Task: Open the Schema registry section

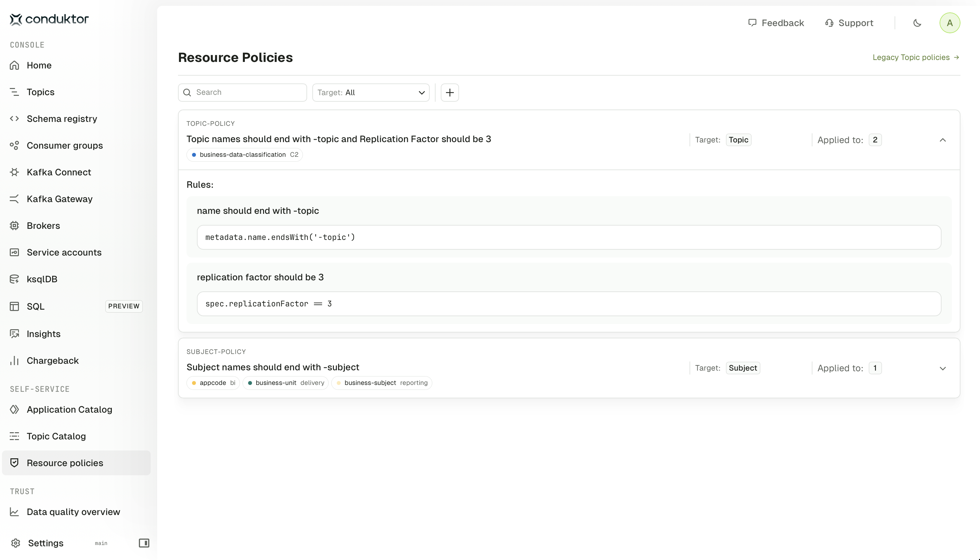Action: pos(62,118)
